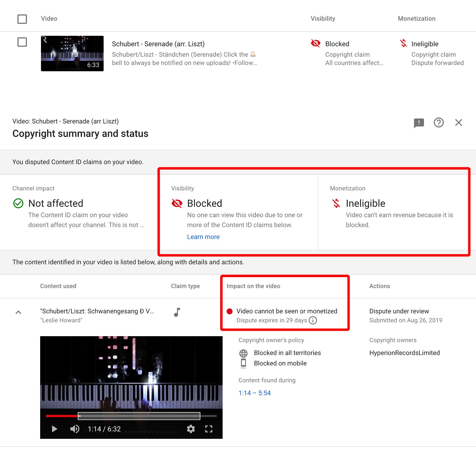Enter fullscreen on video preview
Viewport: 476px width, 476px height.
(209, 429)
